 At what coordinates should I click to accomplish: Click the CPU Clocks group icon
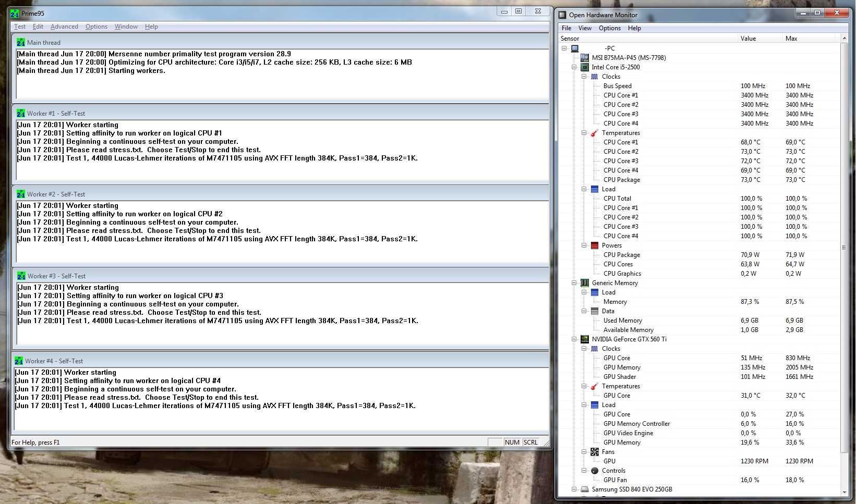point(595,77)
